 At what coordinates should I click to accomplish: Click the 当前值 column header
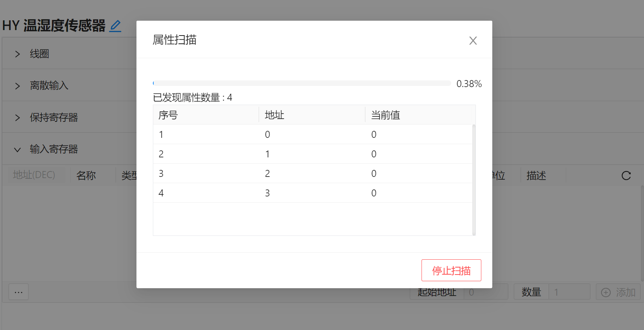click(x=386, y=115)
